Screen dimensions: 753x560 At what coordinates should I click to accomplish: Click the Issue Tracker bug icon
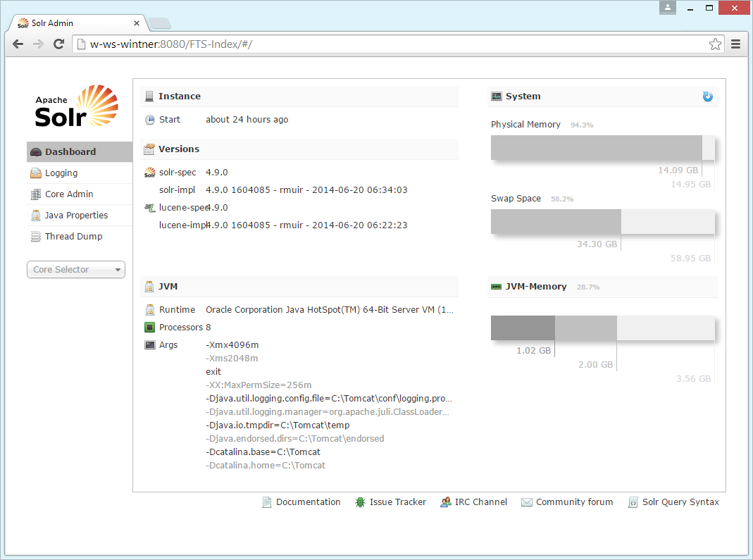pos(360,502)
